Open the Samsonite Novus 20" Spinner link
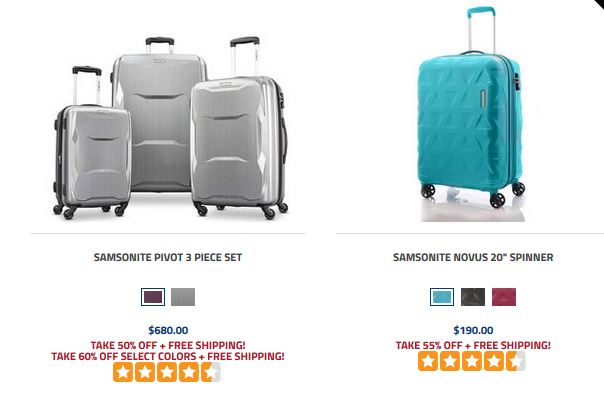 tap(473, 257)
